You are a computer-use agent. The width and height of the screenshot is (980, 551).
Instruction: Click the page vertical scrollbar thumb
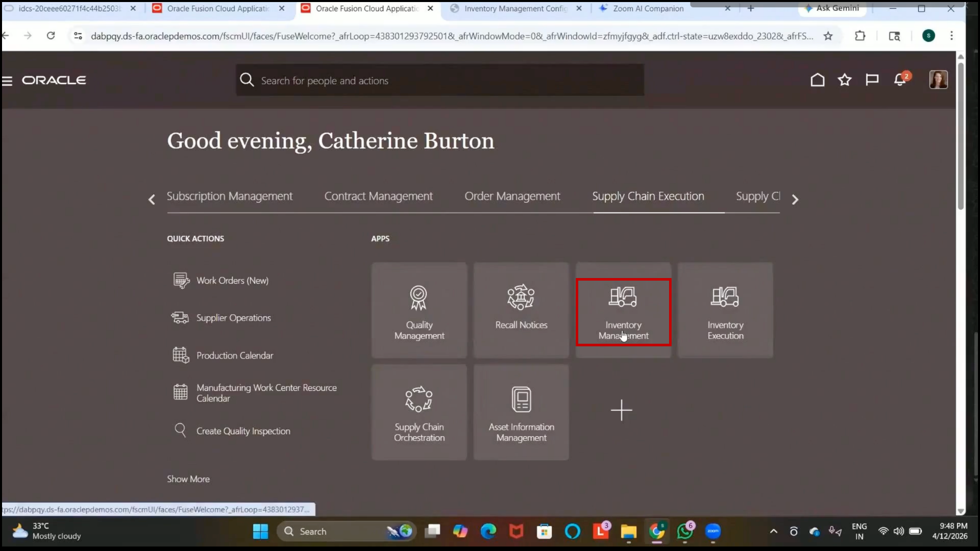(961, 135)
